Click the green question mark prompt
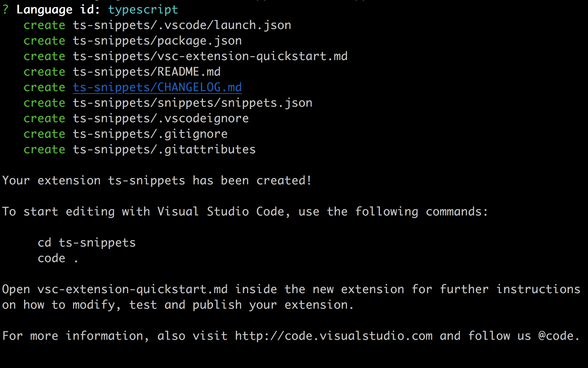588x368 pixels. (5, 10)
